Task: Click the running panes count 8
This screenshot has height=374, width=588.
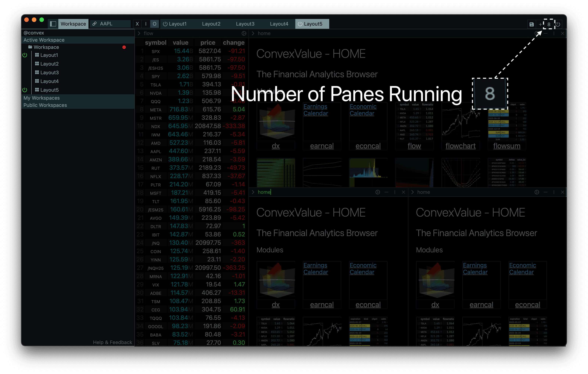Action: 549,24
